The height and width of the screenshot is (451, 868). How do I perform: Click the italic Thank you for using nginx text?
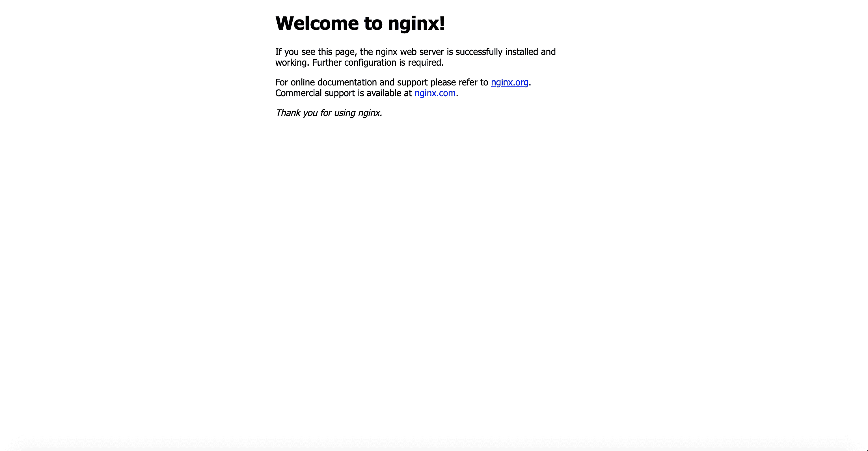tap(329, 113)
